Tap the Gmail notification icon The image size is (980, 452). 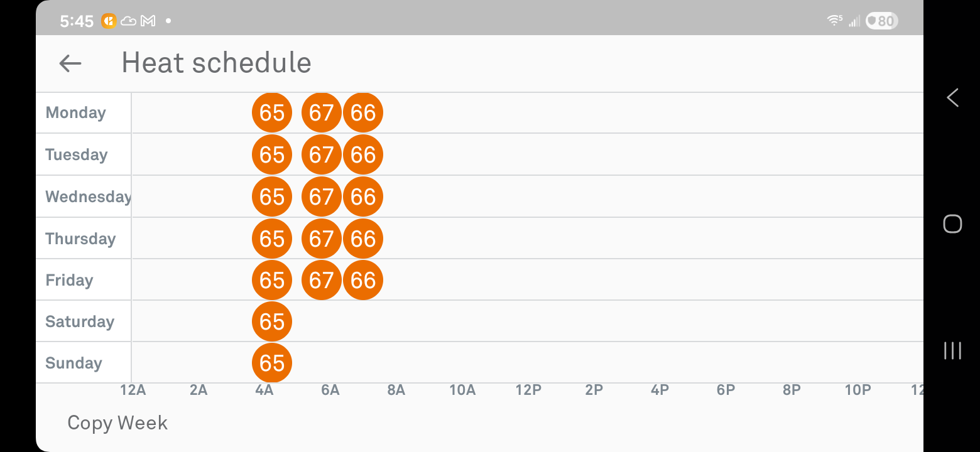148,21
